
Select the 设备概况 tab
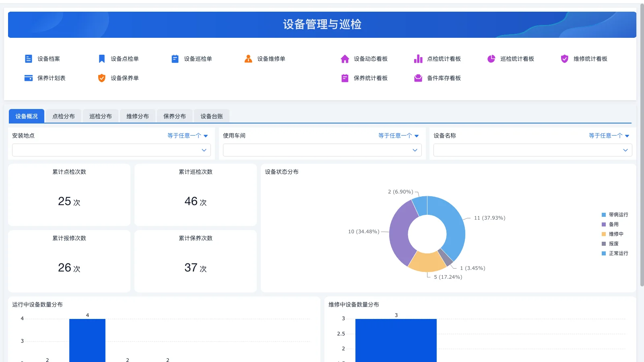[x=27, y=116]
